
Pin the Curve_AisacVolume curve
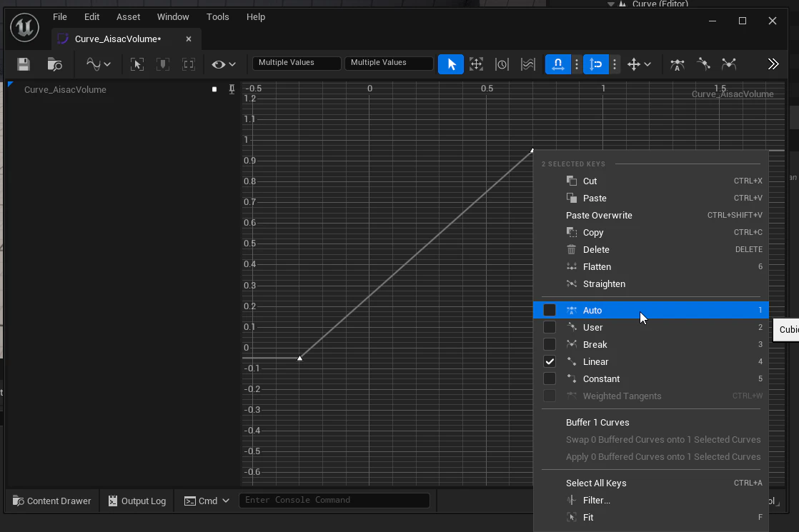point(232,89)
